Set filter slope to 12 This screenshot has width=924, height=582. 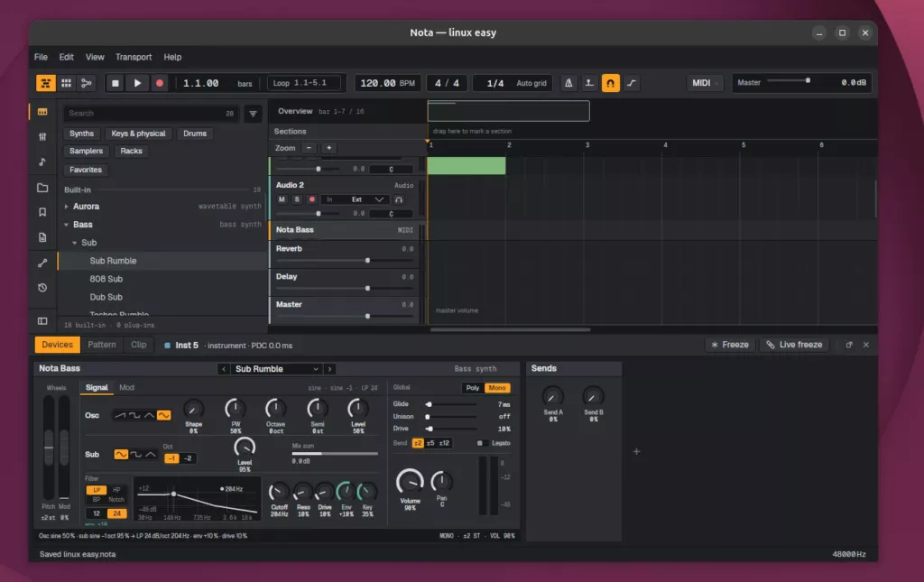(97, 513)
